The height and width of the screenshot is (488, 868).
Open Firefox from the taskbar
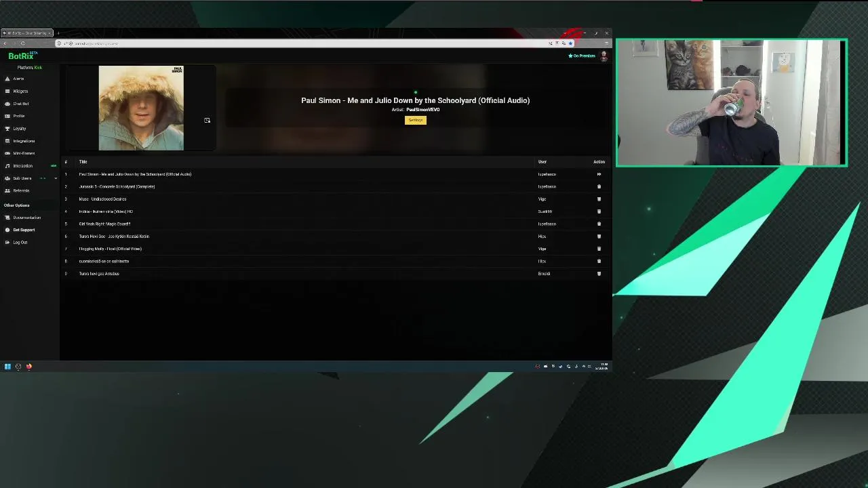point(29,367)
